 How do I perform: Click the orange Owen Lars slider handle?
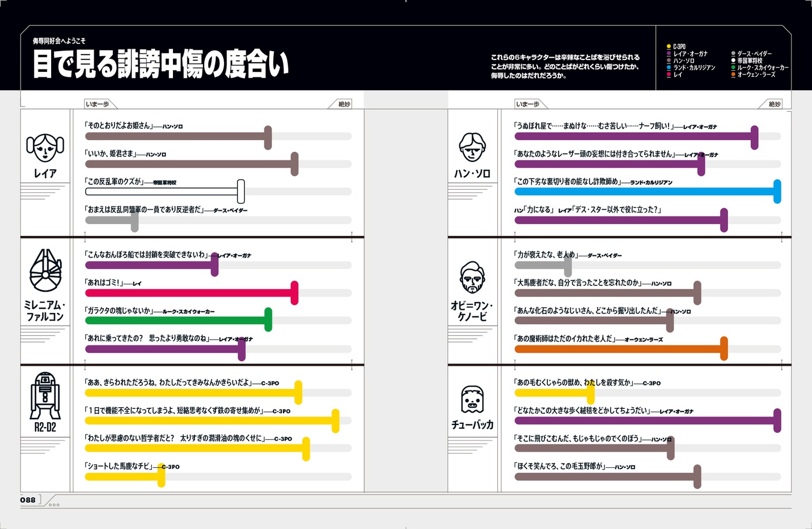(724, 349)
